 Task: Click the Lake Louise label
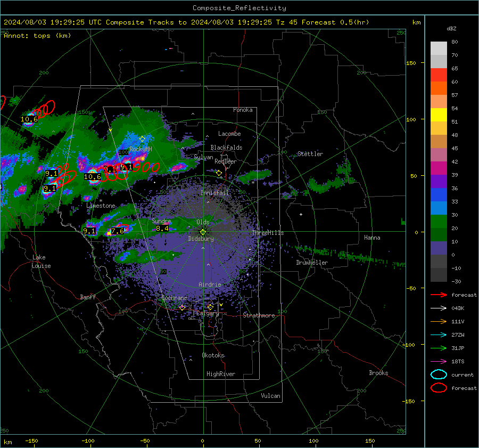tap(42, 262)
